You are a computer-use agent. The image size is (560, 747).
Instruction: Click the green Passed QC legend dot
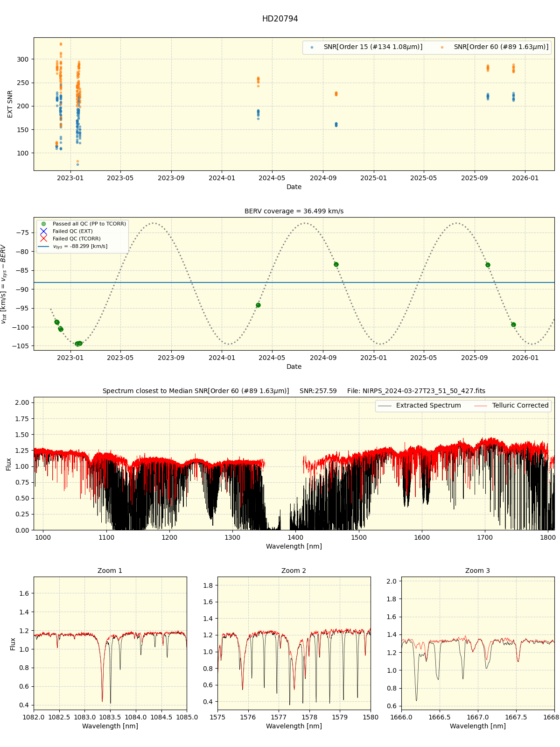point(43,224)
